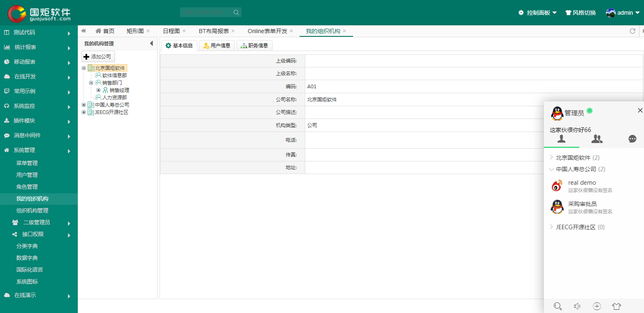Image resolution: width=644 pixels, height=313 pixels.
Task: Open the BT布局报表 tab
Action: coord(214,31)
